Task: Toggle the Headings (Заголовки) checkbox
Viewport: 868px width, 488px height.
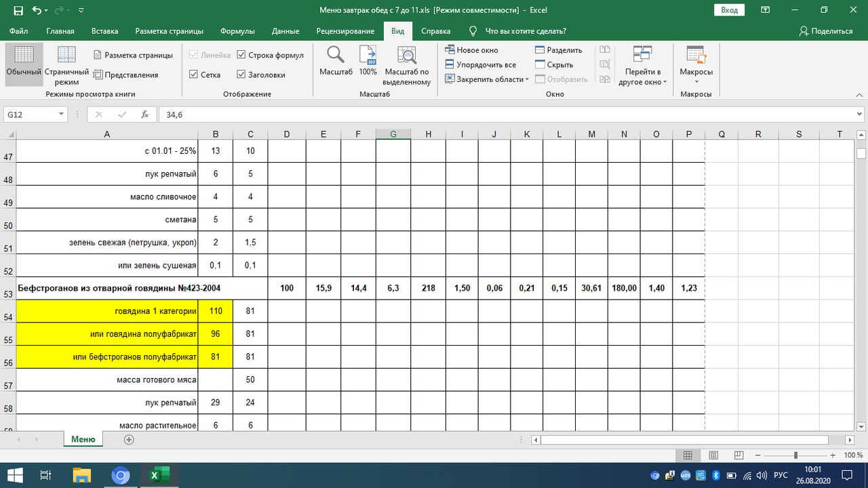Action: coord(241,75)
